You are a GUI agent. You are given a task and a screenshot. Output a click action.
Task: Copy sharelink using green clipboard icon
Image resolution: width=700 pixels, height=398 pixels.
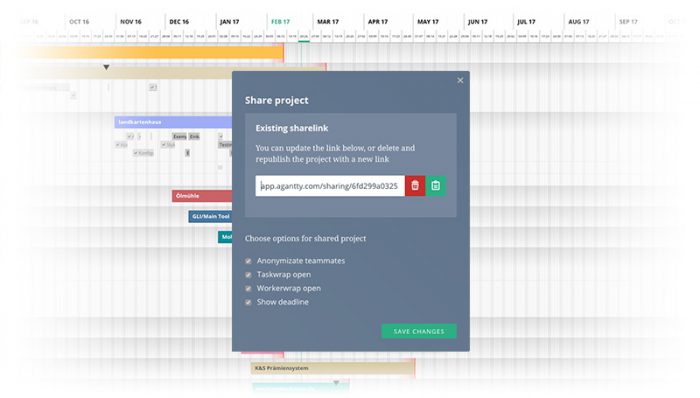coord(436,186)
